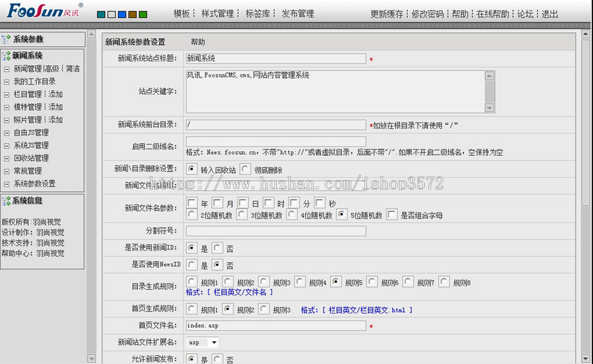
Task: Click the 系统信息 panel icon
Action: 6,201
